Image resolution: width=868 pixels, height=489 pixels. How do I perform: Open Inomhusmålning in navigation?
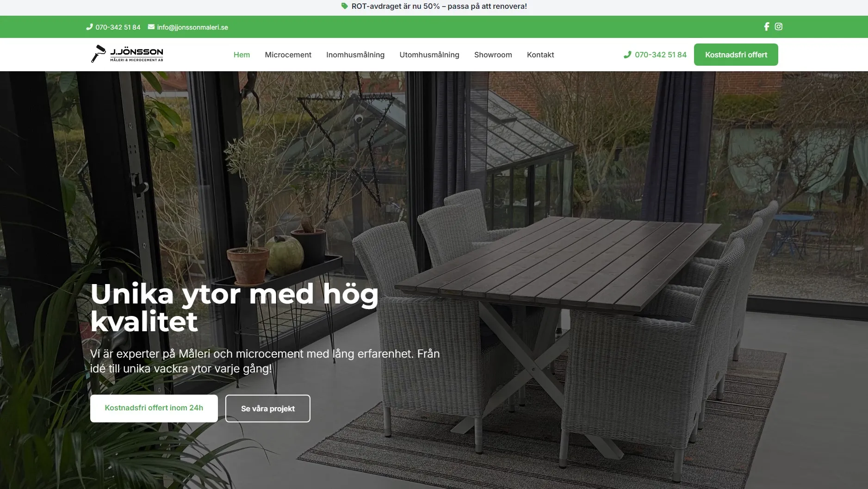(355, 55)
